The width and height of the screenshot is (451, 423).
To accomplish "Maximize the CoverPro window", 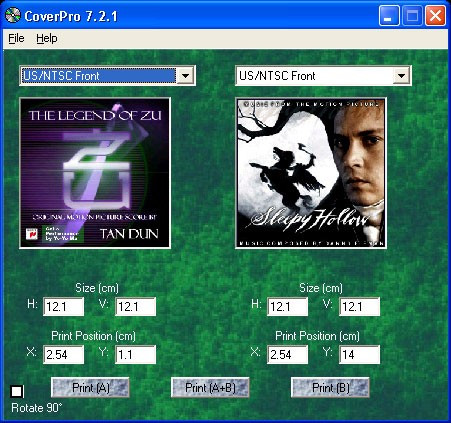I will pyautogui.click(x=412, y=16).
